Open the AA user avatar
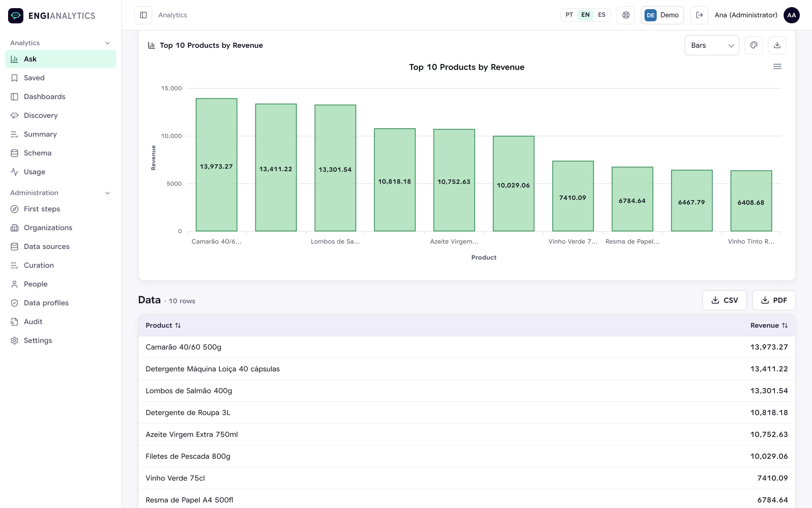This screenshot has width=812, height=508. [791, 15]
